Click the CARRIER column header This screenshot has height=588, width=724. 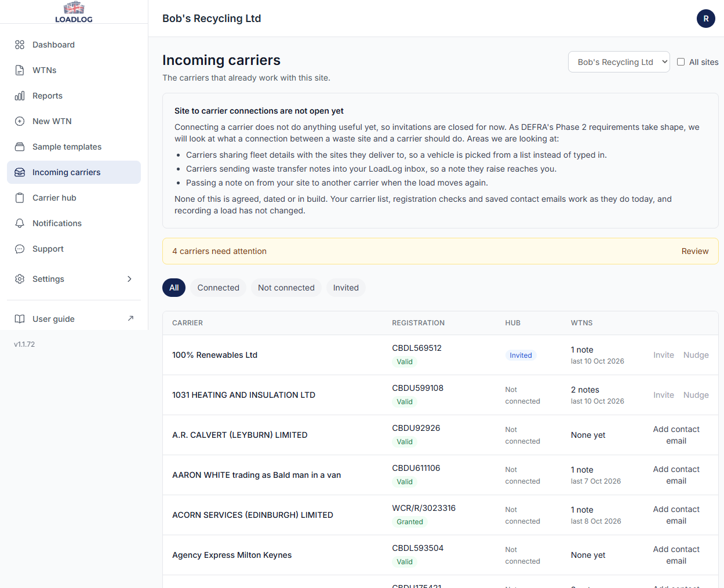[187, 323]
